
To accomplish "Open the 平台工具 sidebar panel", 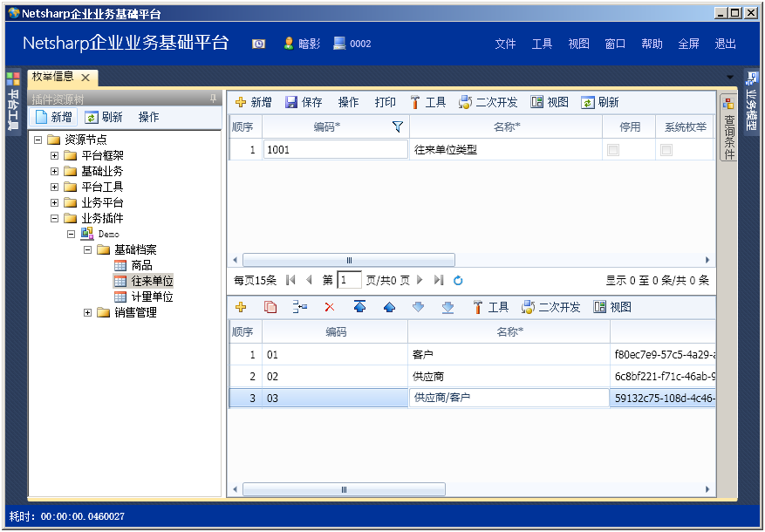I will click(x=14, y=100).
